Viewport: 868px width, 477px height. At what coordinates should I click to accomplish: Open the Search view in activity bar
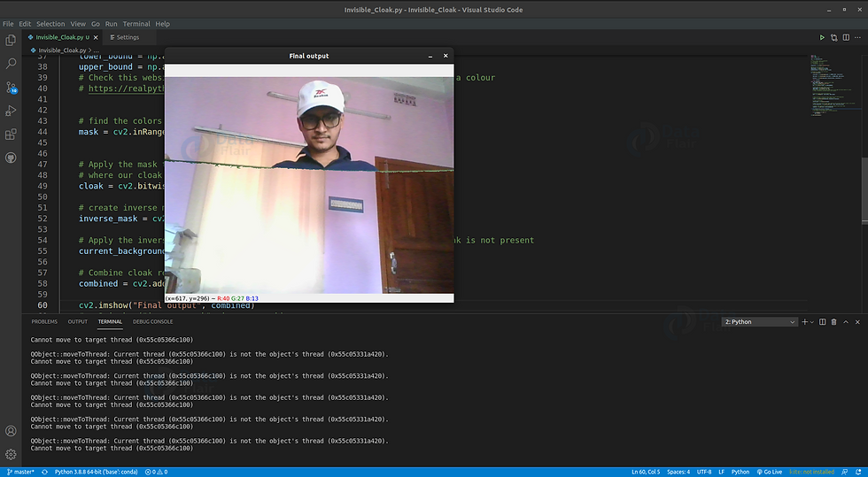pyautogui.click(x=11, y=64)
